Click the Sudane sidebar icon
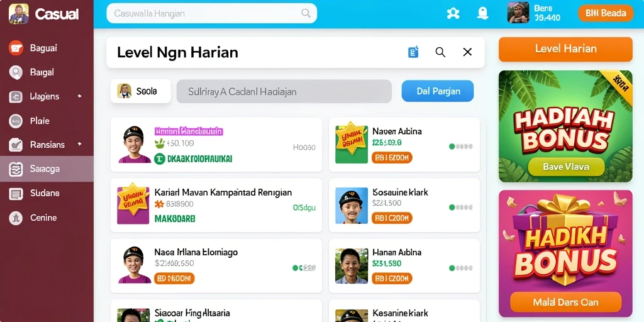644x322 pixels. [16, 193]
